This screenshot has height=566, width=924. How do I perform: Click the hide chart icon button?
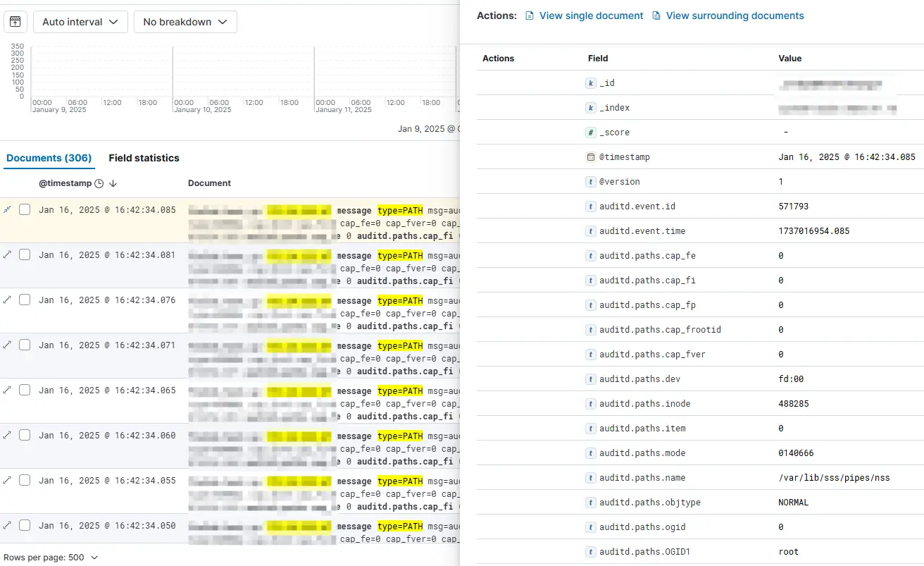click(16, 22)
